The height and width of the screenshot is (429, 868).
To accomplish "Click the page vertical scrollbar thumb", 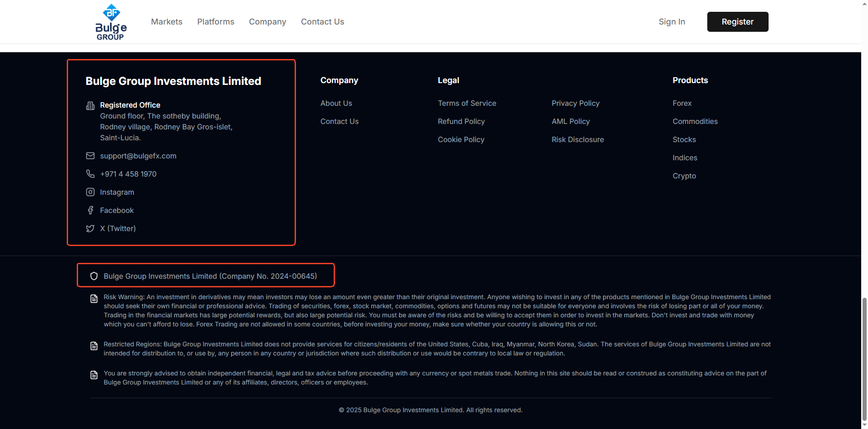I will 864,359.
